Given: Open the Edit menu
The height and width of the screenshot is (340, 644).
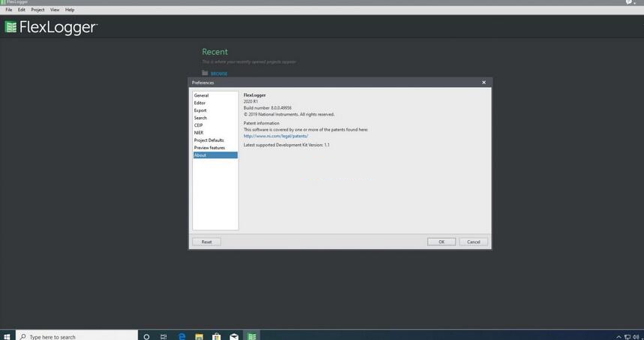Looking at the screenshot, I should [x=21, y=10].
